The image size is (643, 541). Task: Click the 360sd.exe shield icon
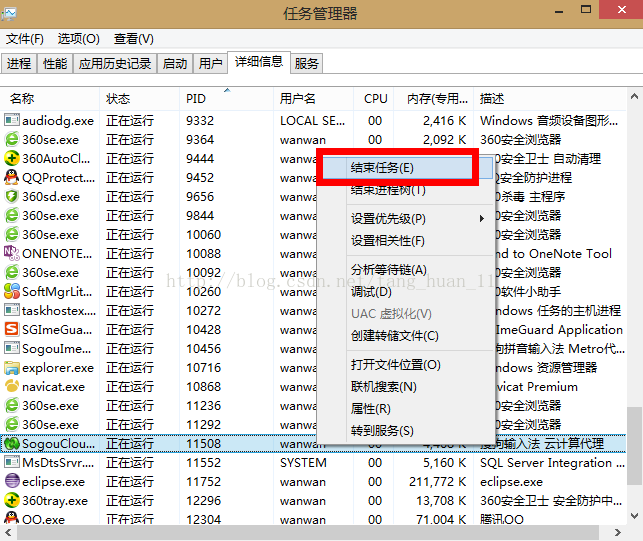pyautogui.click(x=11, y=196)
